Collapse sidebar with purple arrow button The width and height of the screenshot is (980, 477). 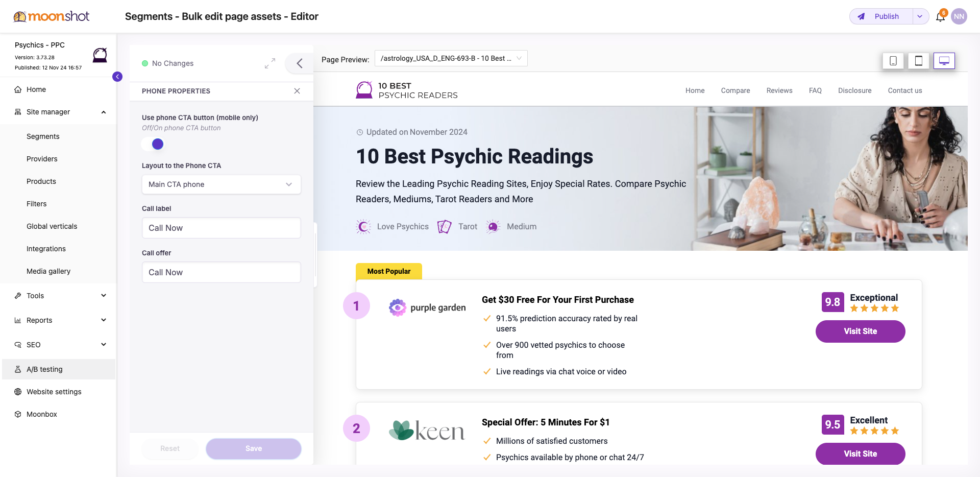click(x=117, y=77)
